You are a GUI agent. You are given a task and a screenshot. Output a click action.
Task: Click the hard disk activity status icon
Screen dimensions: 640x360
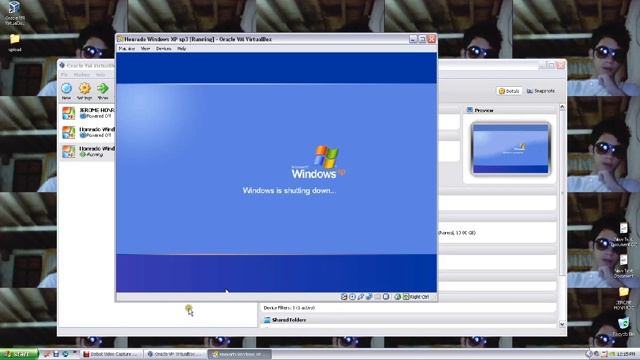344,297
